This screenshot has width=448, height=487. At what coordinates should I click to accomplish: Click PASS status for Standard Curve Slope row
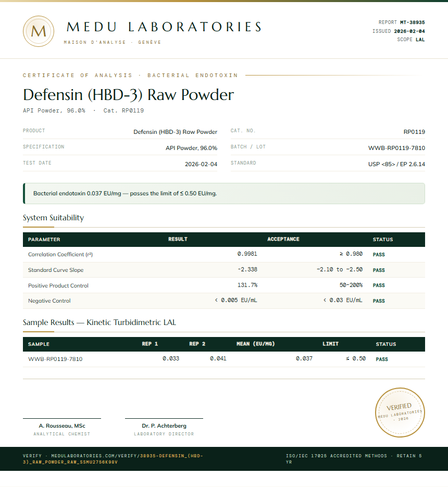tap(379, 270)
